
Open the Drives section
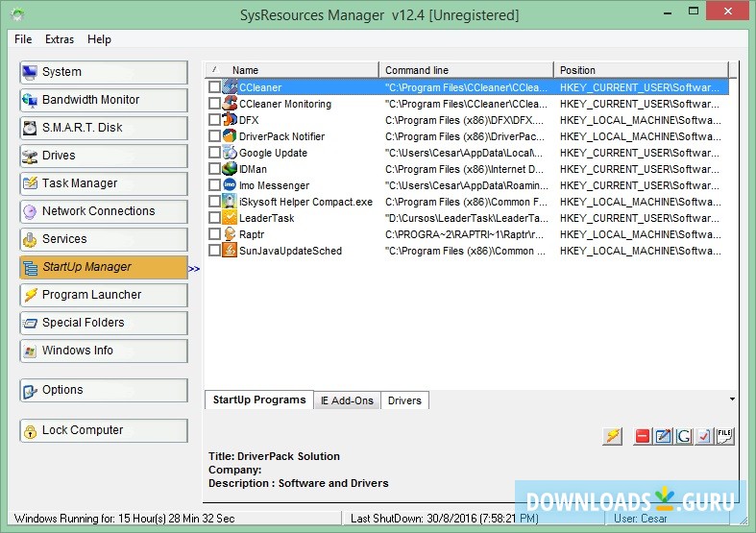104,156
